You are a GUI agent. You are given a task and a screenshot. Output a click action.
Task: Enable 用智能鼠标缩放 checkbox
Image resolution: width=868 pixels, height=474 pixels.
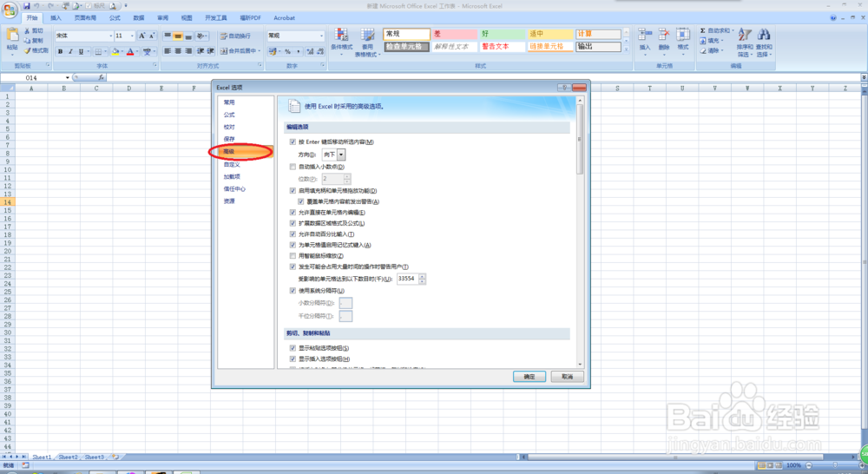pos(293,256)
